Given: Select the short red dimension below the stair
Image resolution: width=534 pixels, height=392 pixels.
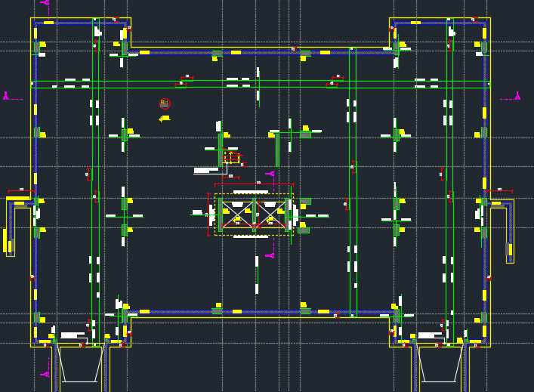Looking at the screenshot, I should [231, 177].
